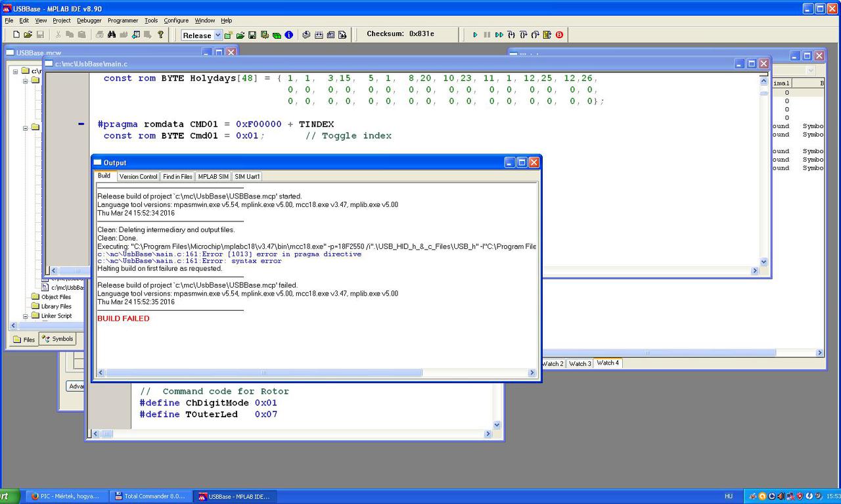Open the Debugger menu

coord(89,20)
